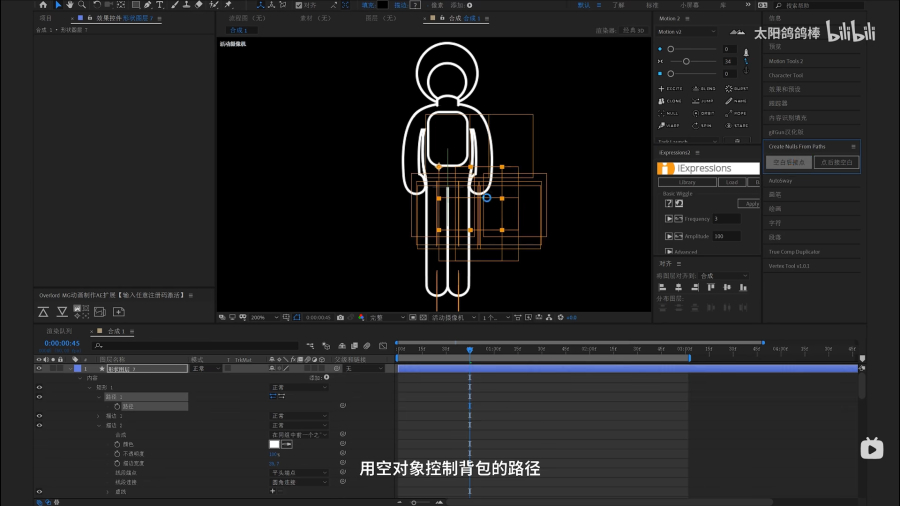Click the STARE tool in Motion 2
The height and width of the screenshot is (506, 900).
coord(737,126)
